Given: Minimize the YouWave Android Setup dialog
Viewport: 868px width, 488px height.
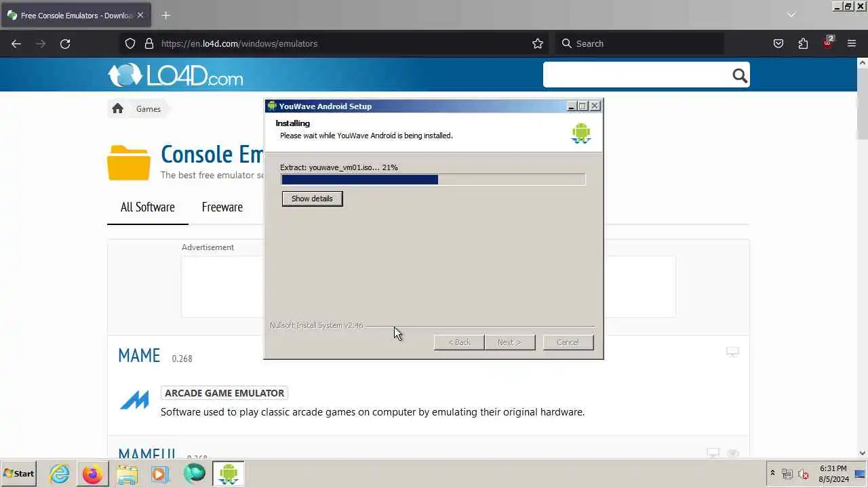Looking at the screenshot, I should click(572, 106).
